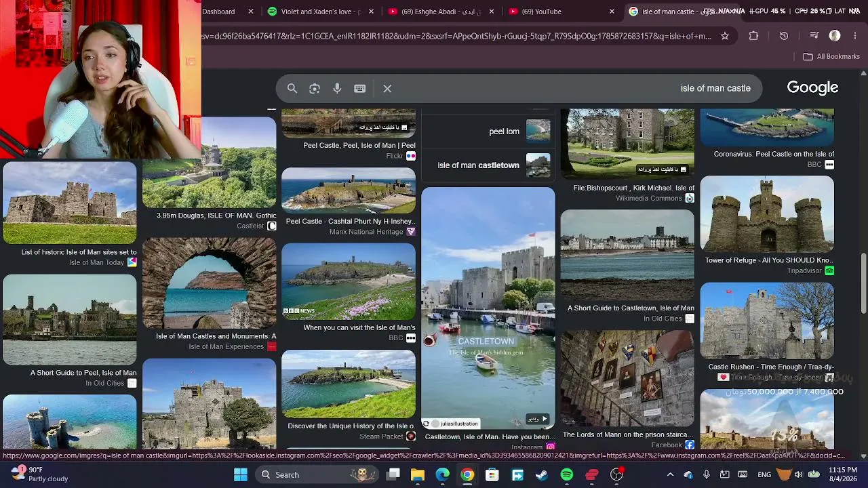This screenshot has height=488, width=868.
Task: Open the Chrome three-dot menu
Action: 855,36
